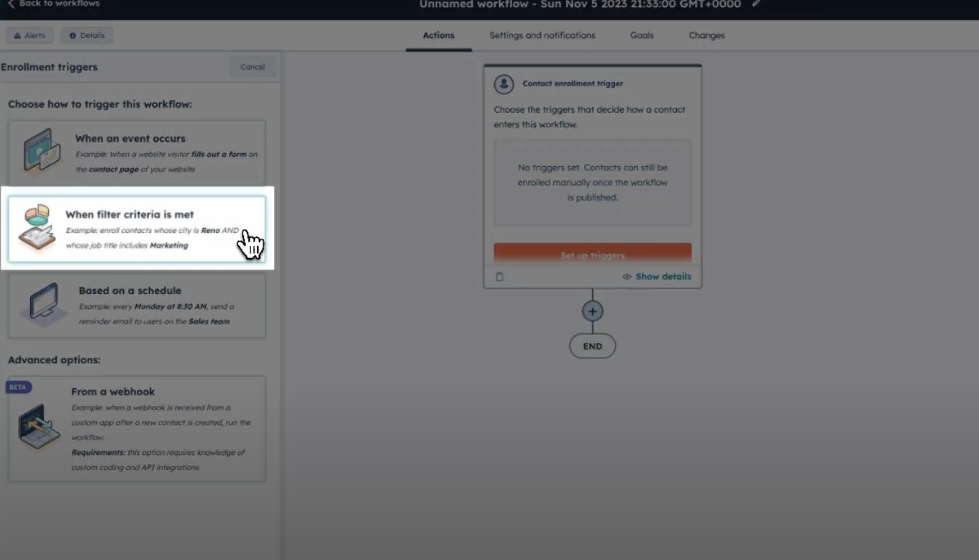
Task: Switch to the Actions tab
Action: tap(439, 35)
